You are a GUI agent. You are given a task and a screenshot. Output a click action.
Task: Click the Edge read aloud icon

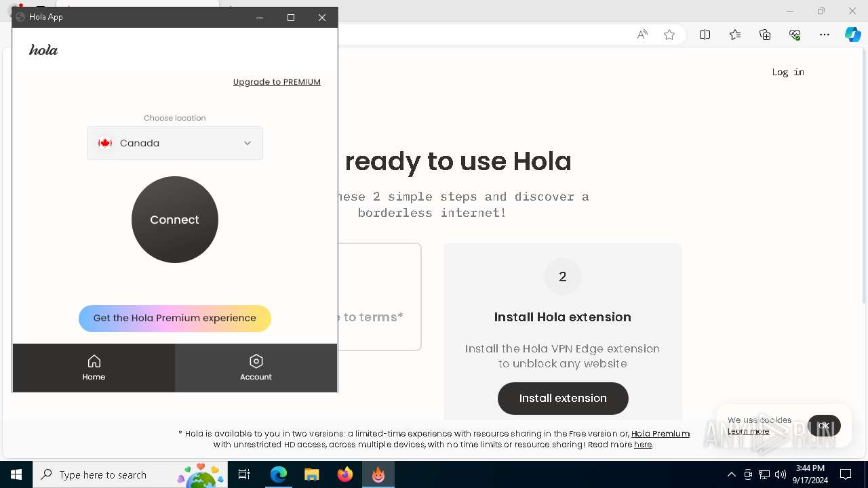tap(642, 35)
